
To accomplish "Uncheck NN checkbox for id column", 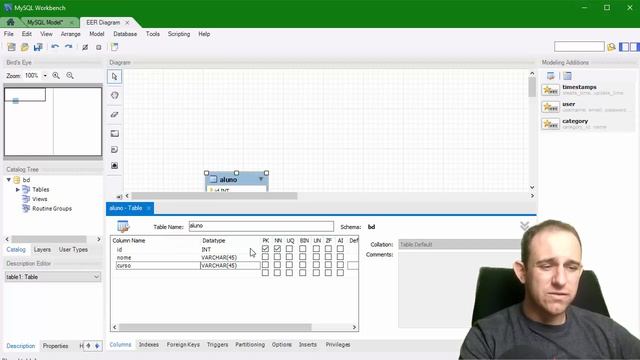I will click(x=277, y=249).
